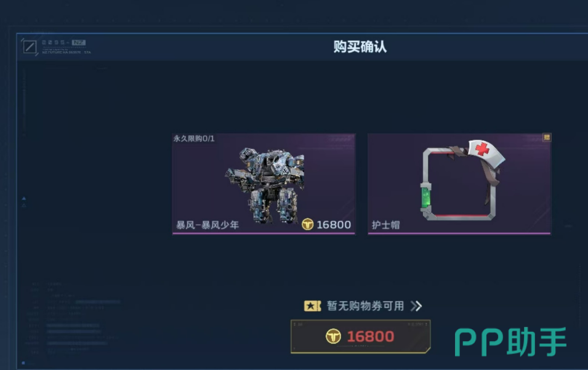
Task: Click the 购买确认 title
Action: tap(360, 47)
